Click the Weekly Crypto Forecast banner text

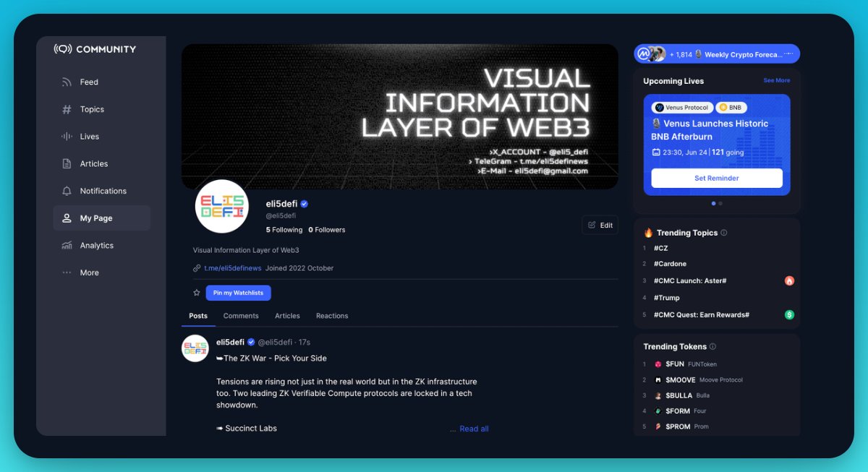(x=743, y=54)
